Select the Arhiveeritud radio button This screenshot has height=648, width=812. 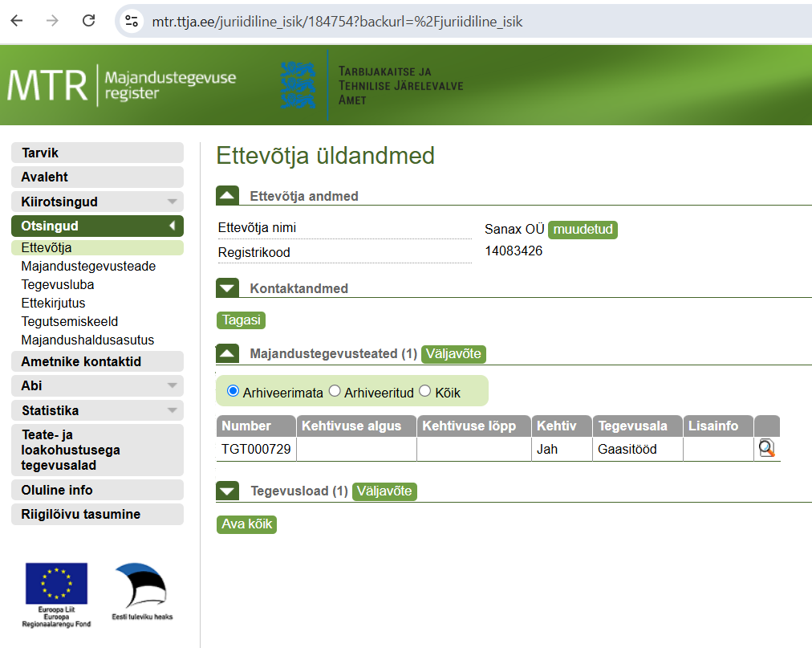[335, 392]
